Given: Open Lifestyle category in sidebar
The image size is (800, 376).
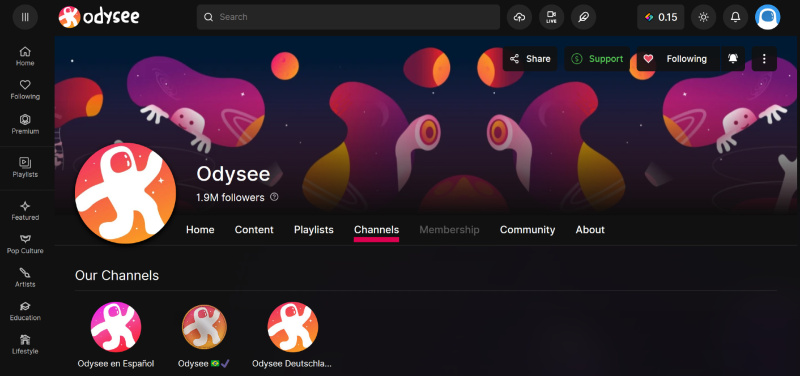Looking at the screenshot, I should click(x=25, y=345).
